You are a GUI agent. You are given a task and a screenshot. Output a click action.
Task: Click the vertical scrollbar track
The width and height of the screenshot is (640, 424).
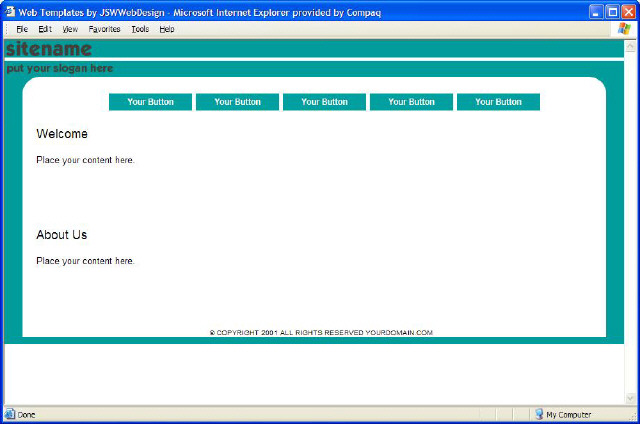pos(630,220)
